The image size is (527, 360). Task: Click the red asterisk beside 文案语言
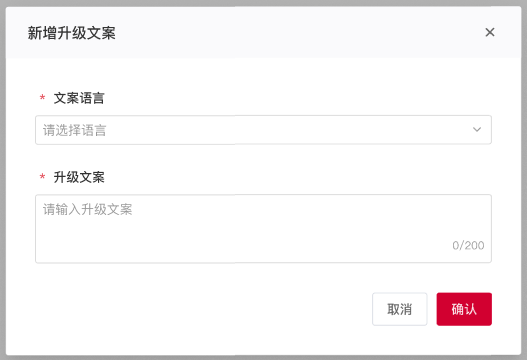(x=42, y=98)
